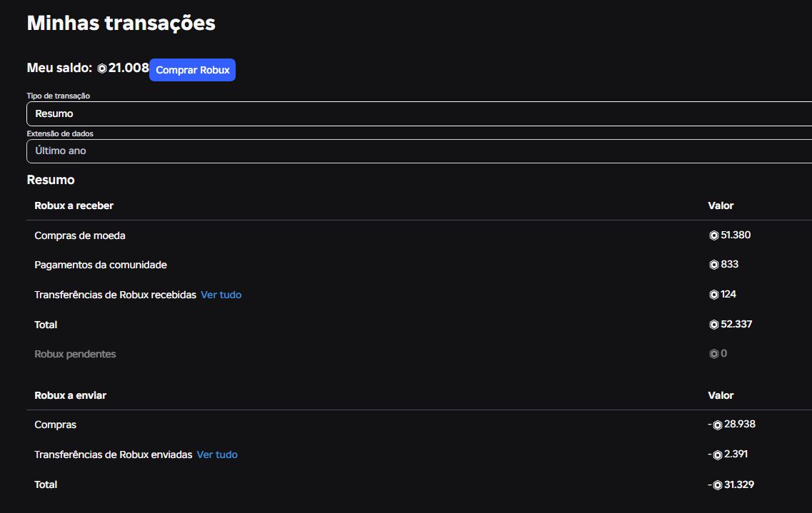Screen dimensions: 812x513
Task: Click the Robux icon beside sent total -31.329
Action: coord(717,485)
